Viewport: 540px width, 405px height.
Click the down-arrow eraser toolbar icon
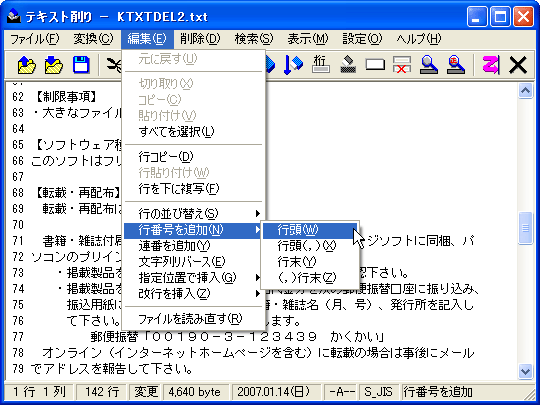pyautogui.click(x=293, y=65)
